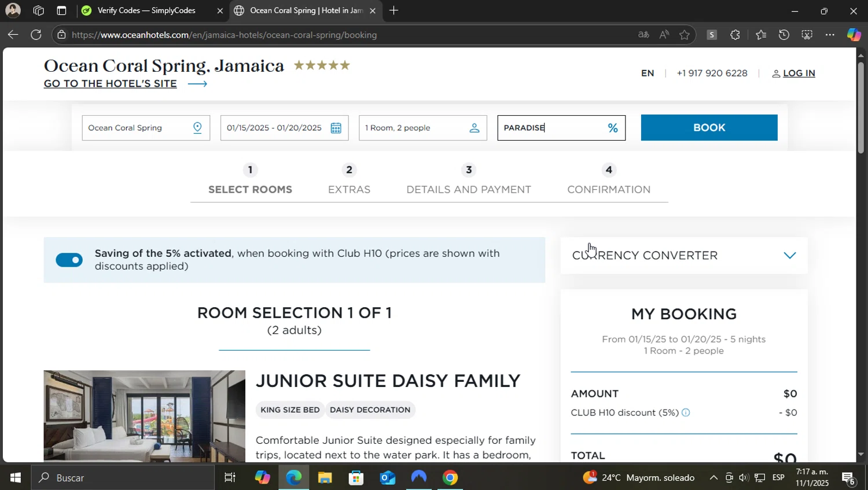
Task: Open the workspaces icon in title bar
Action: pos(39,10)
